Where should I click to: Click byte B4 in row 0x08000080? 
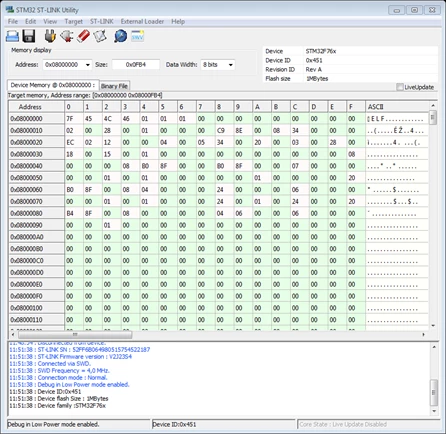[70, 213]
